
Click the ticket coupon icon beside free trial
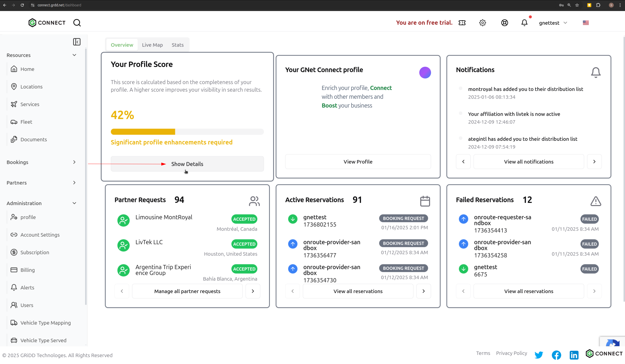click(x=462, y=23)
